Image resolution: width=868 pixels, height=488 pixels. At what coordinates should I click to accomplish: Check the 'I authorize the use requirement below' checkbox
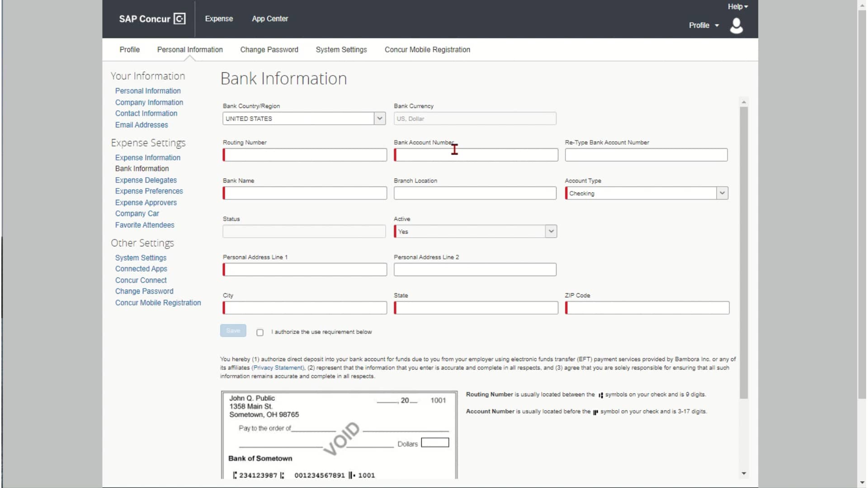pyautogui.click(x=260, y=332)
